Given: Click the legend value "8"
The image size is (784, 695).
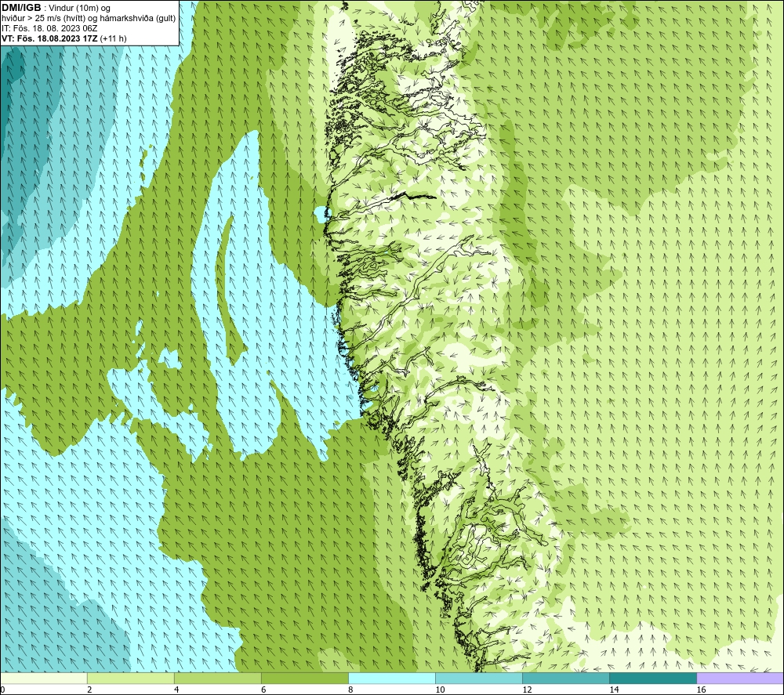Looking at the screenshot, I should click(x=350, y=690).
